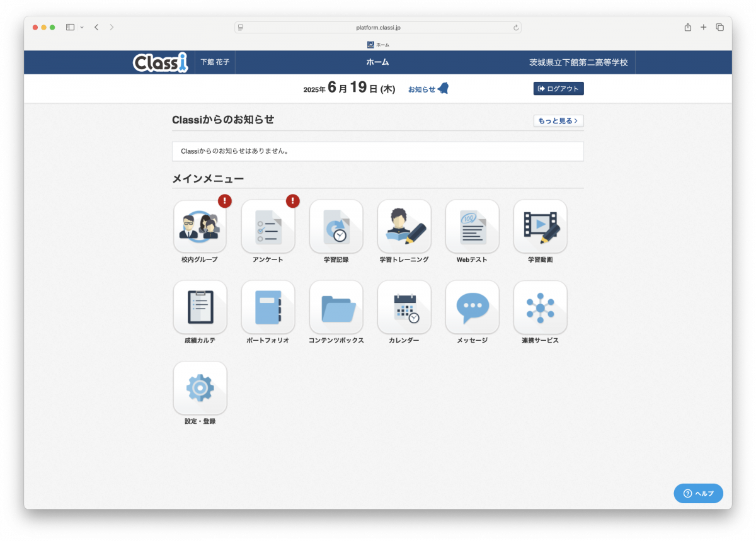756x541 pixels.
Task: Show Safari tab overview
Action: pyautogui.click(x=720, y=27)
